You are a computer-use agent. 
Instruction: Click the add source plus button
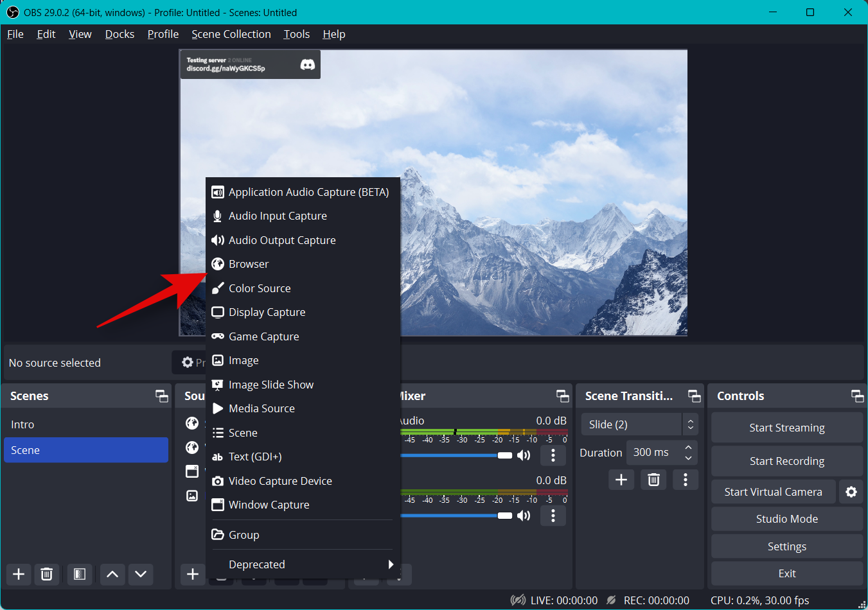pyautogui.click(x=193, y=574)
